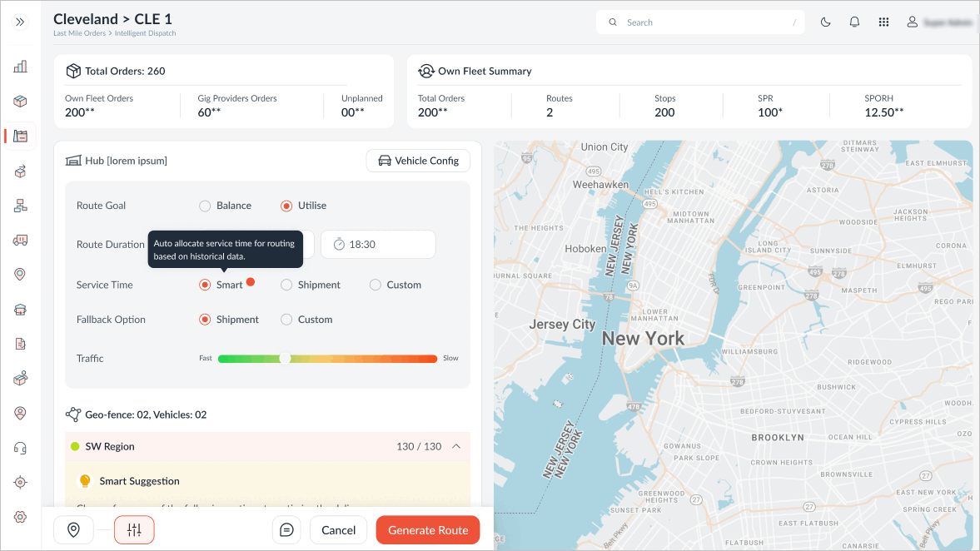Viewport: 980px width, 551px height.
Task: Open the box with arrow sidebar icon
Action: (20, 171)
